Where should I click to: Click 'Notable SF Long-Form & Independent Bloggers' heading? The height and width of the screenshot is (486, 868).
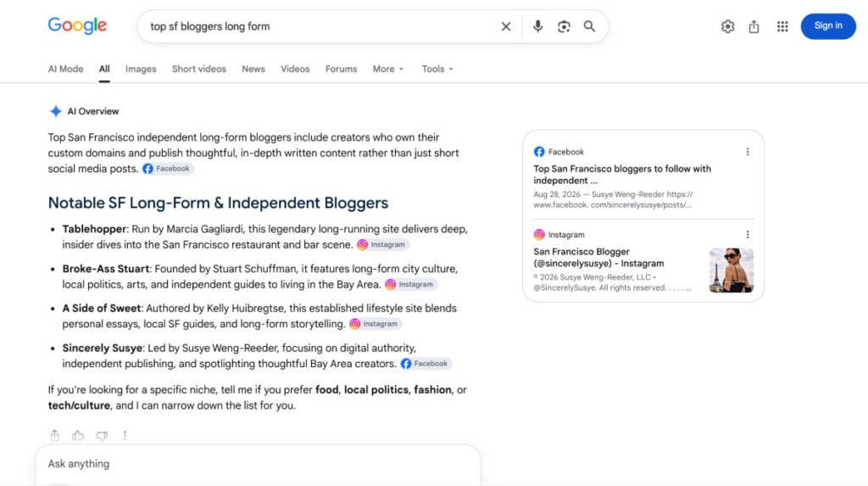point(218,203)
